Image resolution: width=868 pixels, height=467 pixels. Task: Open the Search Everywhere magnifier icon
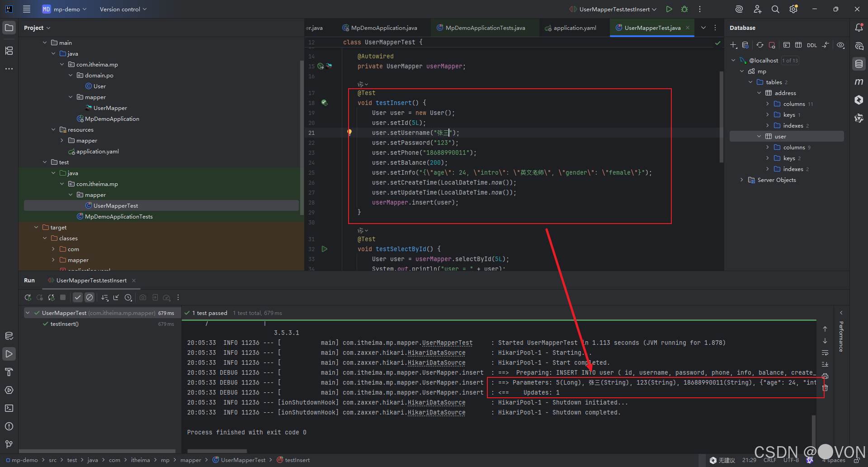775,9
